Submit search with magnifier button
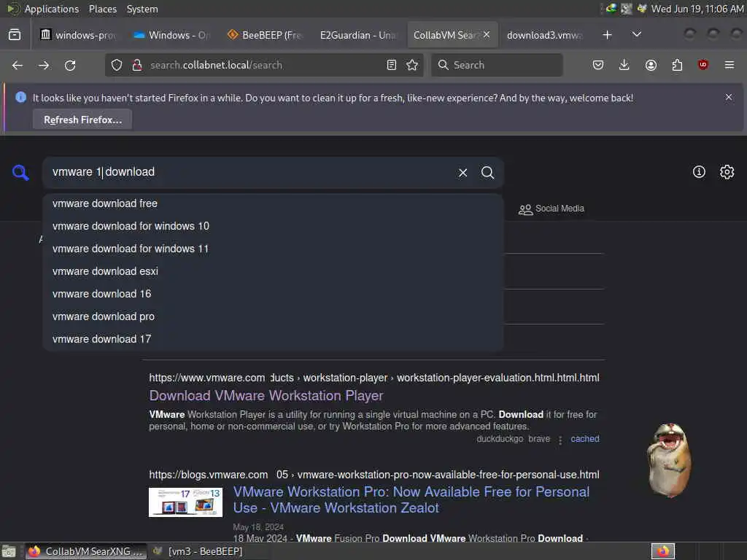The image size is (747, 560). click(487, 172)
